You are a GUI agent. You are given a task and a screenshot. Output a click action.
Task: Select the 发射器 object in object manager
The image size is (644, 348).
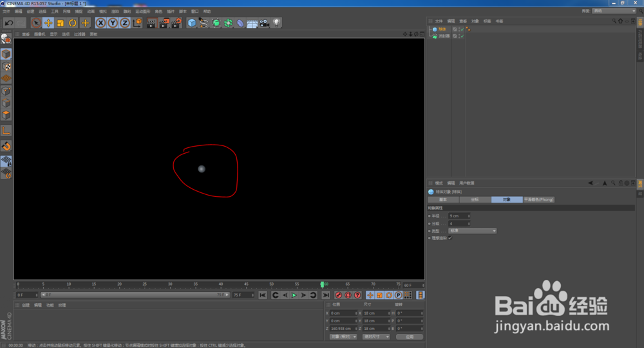coord(444,36)
